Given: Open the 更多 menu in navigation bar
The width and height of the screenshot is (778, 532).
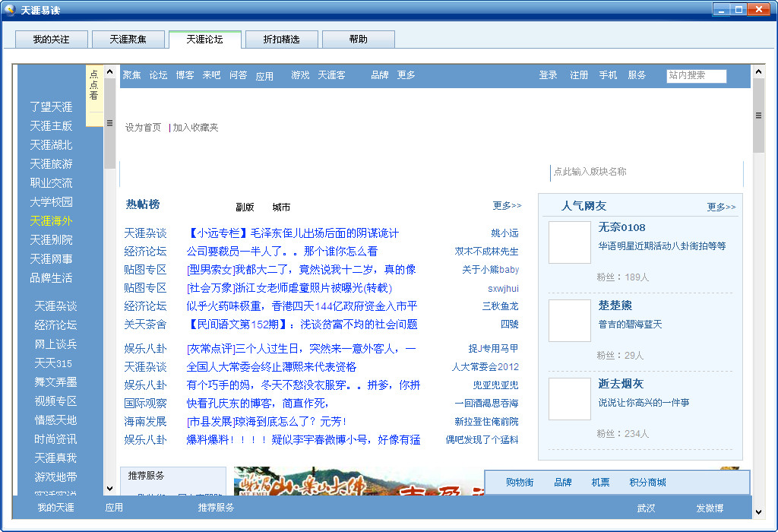Looking at the screenshot, I should click(x=406, y=75).
